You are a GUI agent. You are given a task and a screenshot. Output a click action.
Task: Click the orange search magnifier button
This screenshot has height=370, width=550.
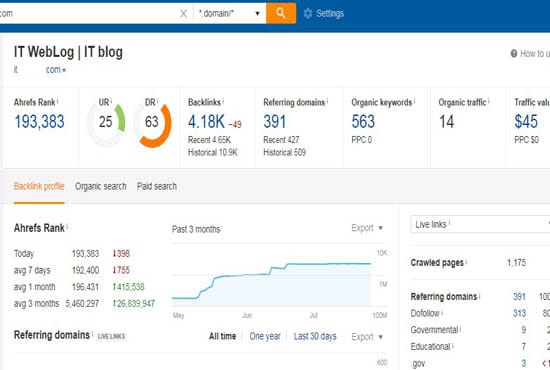[x=281, y=13]
